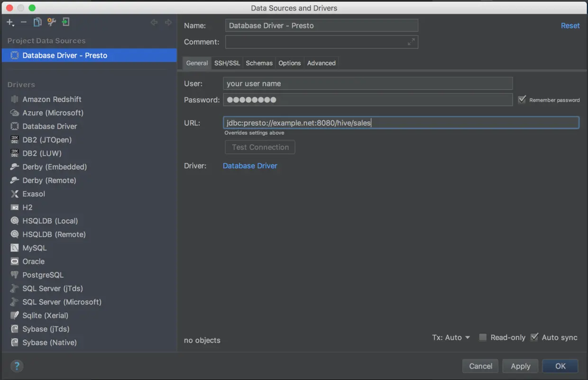Click the Presto data source icon in project list
The width and height of the screenshot is (588, 380).
point(15,56)
